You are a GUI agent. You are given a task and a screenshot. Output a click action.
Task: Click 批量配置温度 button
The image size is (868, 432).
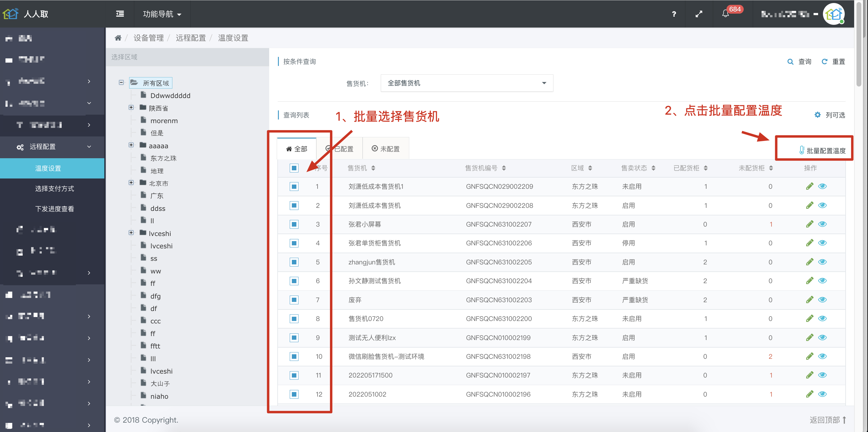point(822,150)
